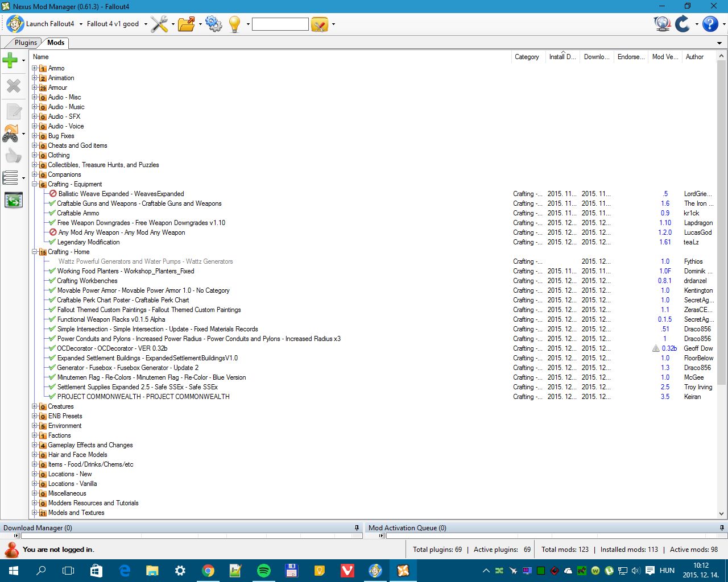Select the Mods tab
728x582 pixels.
56,43
